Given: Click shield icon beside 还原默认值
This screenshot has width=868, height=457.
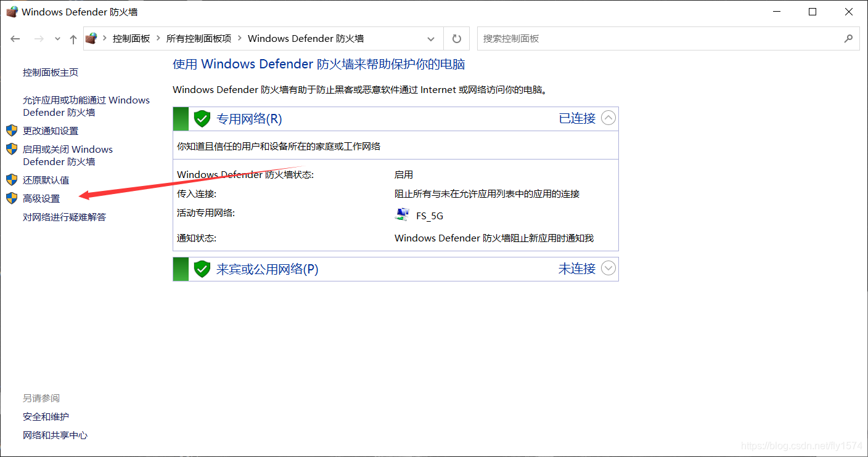Looking at the screenshot, I should pos(12,180).
